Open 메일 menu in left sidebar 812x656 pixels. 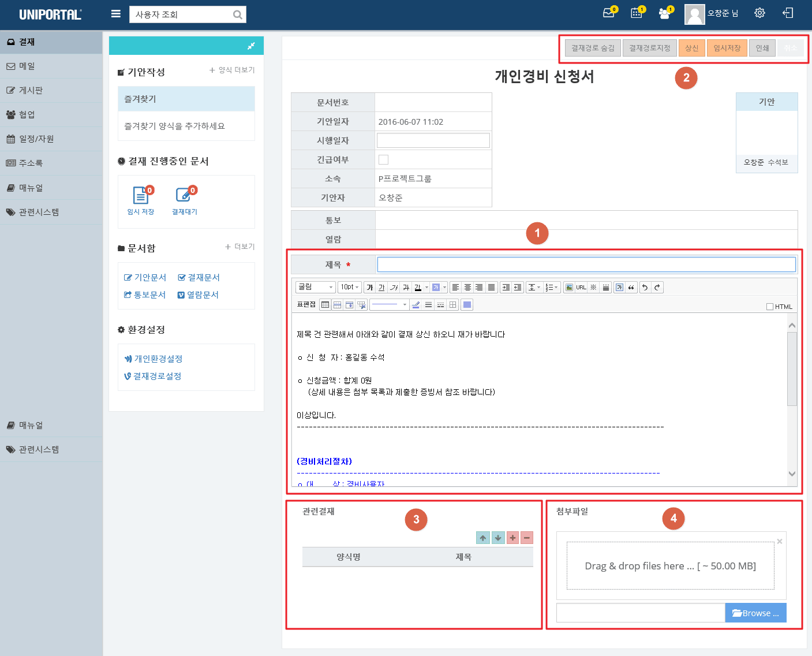[x=51, y=66]
